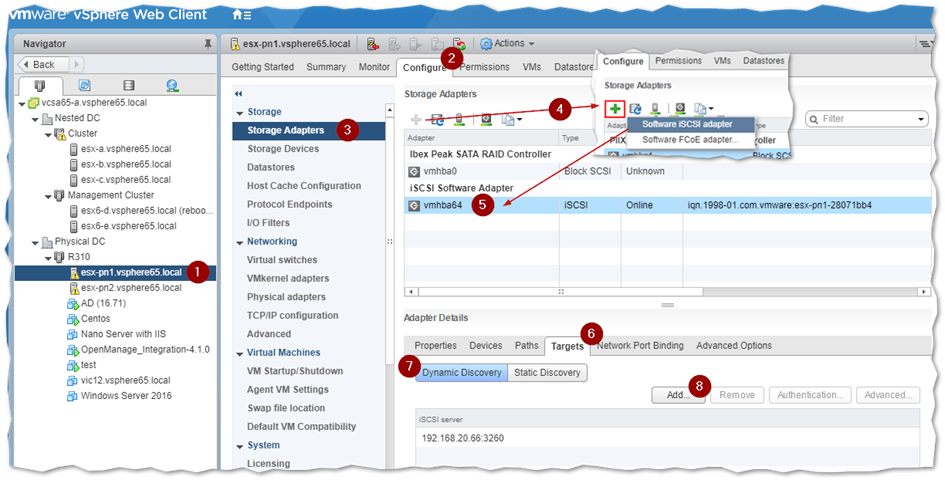
Task: Select Dynamic Discovery toggle
Action: [x=462, y=373]
